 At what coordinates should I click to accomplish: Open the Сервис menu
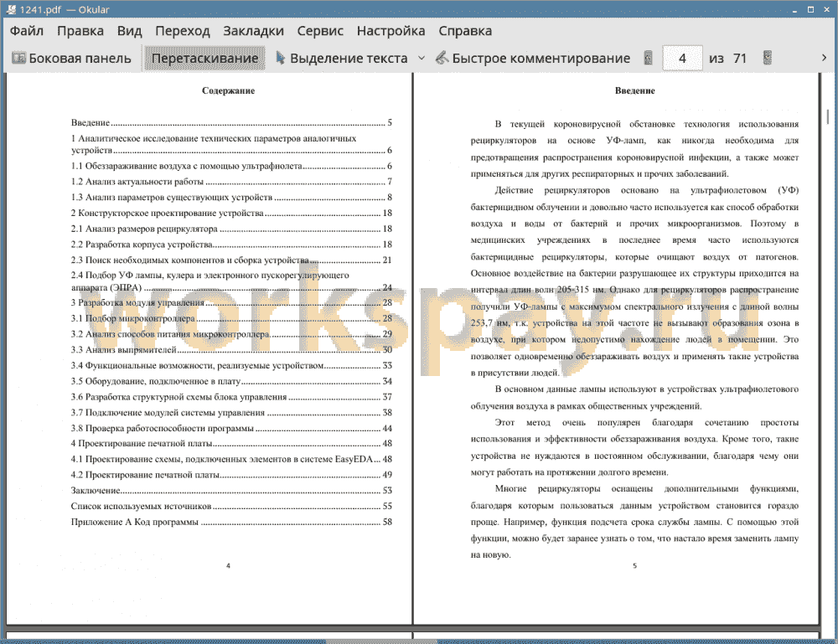[x=320, y=31]
